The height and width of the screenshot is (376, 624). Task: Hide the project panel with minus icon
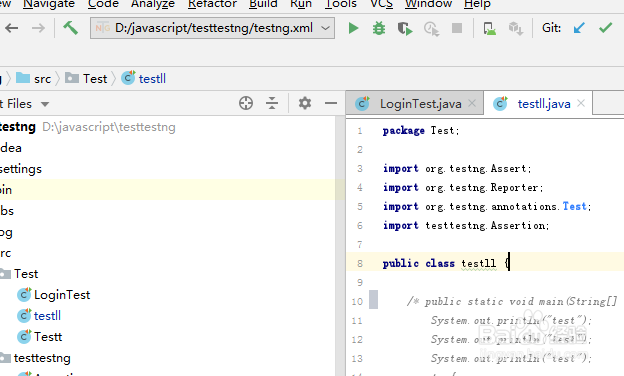coord(331,103)
